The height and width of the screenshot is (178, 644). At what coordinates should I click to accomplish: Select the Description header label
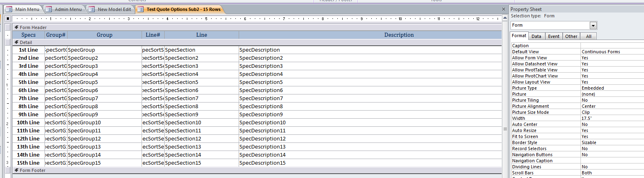pos(370,35)
